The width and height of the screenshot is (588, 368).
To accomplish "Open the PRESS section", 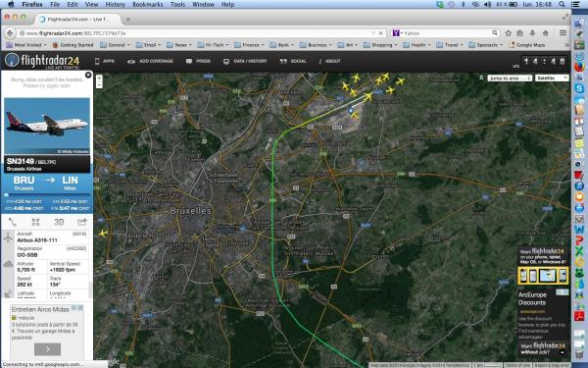I will pos(198,61).
